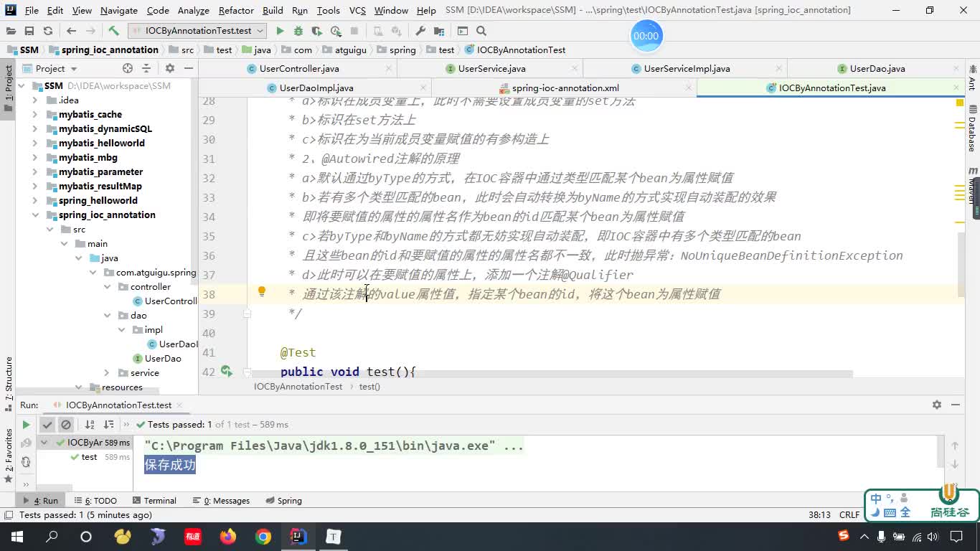
Task: Select the passed test row 'test'
Action: point(89,457)
